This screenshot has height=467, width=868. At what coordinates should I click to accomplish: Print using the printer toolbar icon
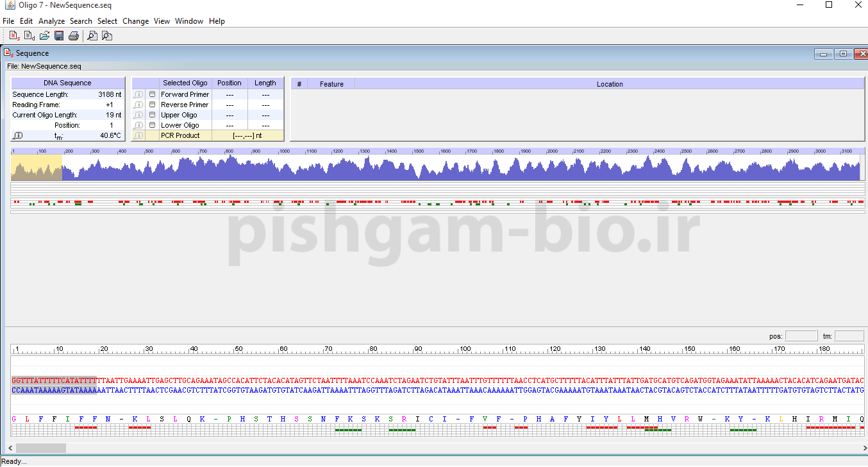point(74,36)
